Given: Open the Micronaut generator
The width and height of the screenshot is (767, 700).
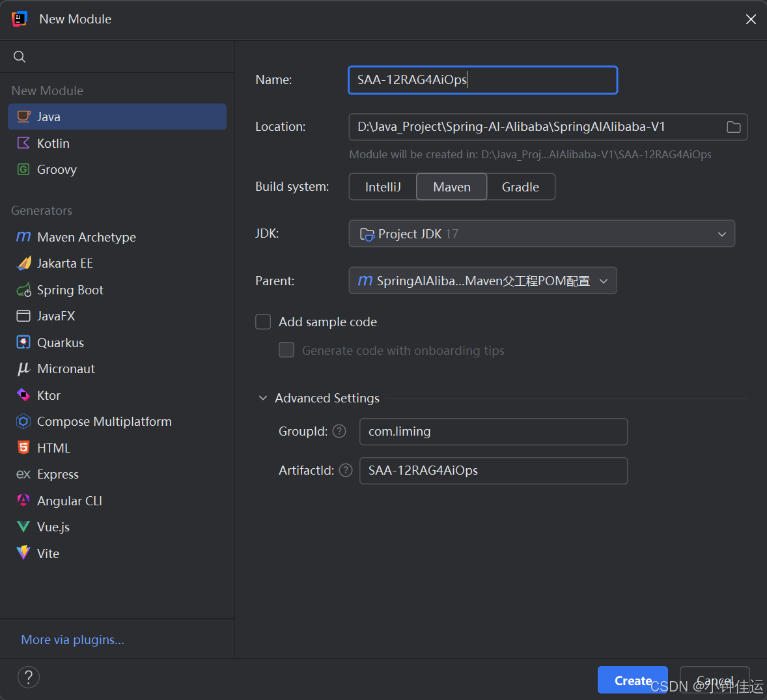Looking at the screenshot, I should tap(117, 369).
